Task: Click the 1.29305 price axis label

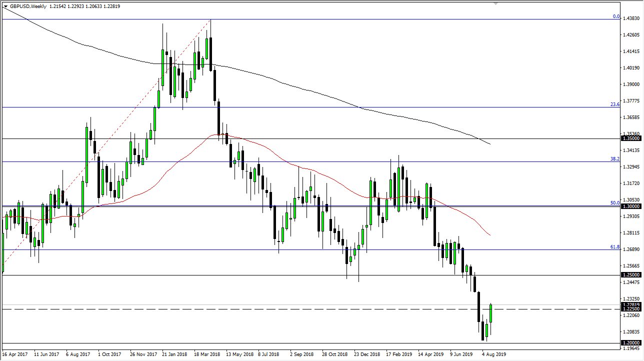Action: coord(632,216)
